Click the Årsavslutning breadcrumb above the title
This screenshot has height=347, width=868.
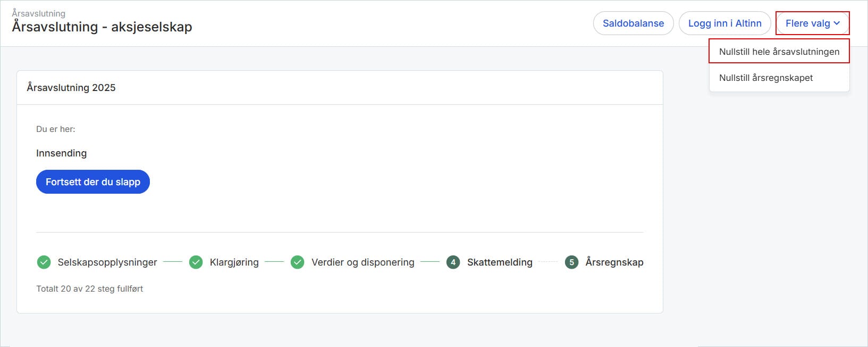tap(39, 13)
